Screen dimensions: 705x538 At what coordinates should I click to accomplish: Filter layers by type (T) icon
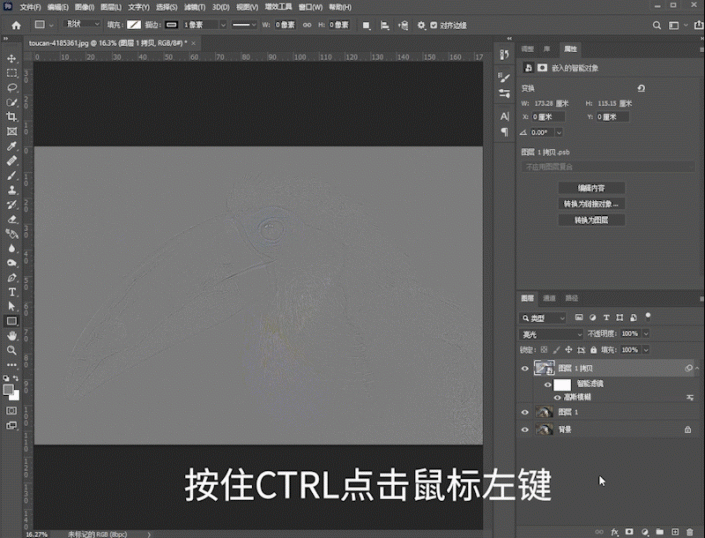(x=606, y=318)
